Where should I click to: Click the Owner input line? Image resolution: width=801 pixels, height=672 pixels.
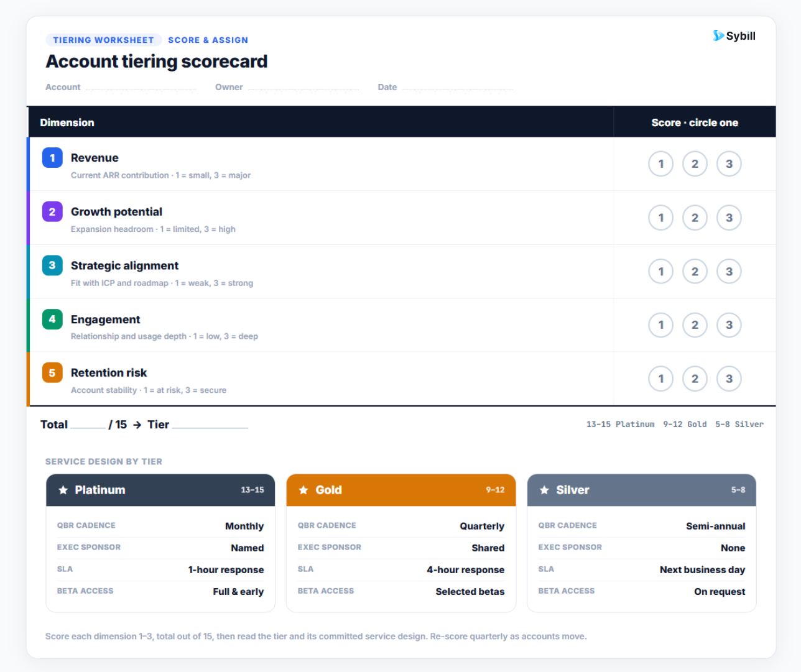[x=303, y=87]
